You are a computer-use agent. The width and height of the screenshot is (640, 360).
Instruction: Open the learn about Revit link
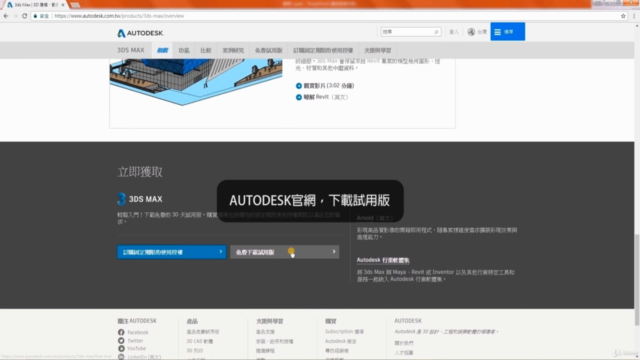(326, 97)
